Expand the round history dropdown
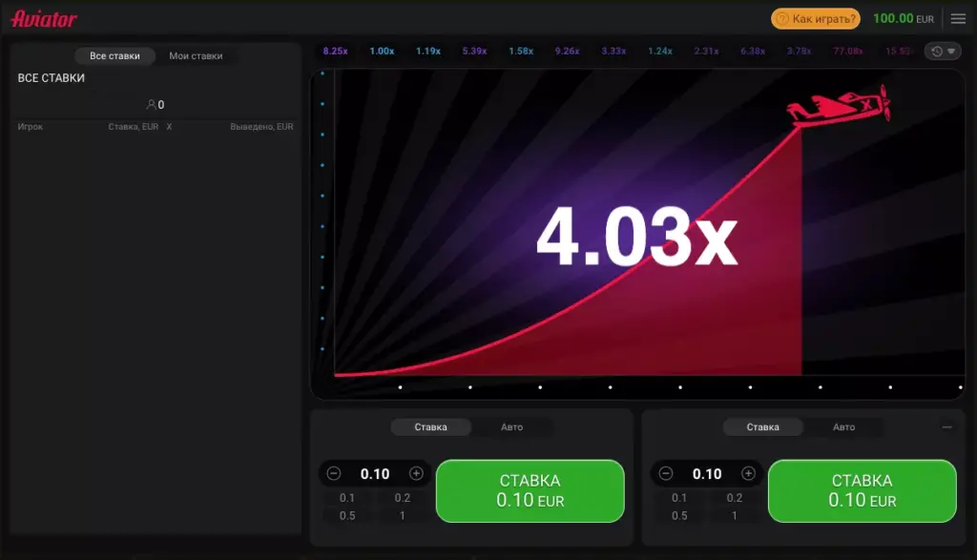 click(x=943, y=52)
